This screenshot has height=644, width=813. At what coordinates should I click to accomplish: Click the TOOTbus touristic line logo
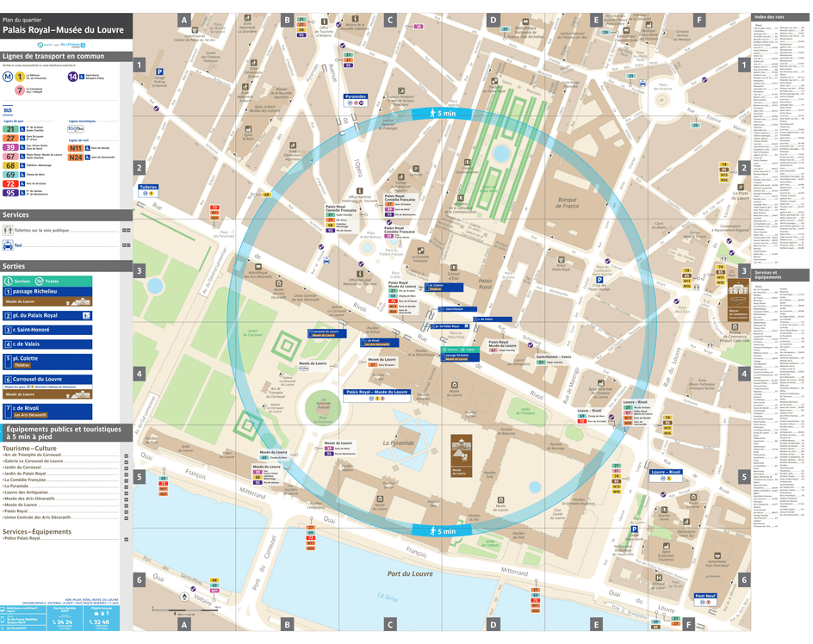click(x=75, y=130)
